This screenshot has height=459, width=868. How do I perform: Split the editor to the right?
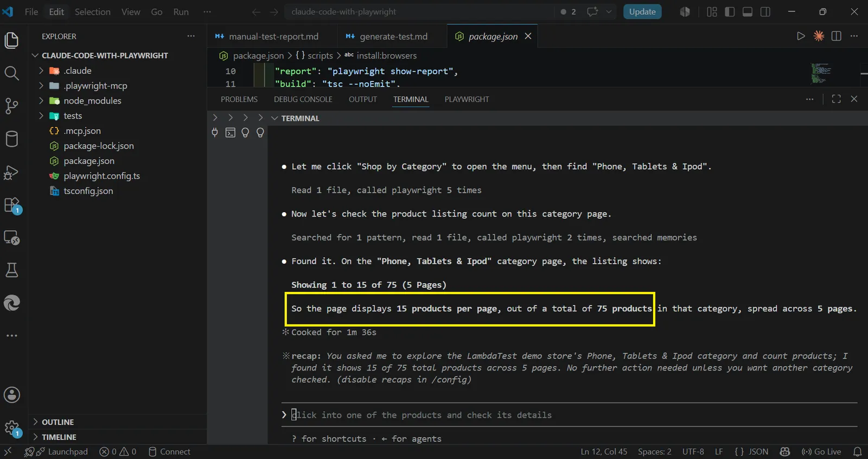pyautogui.click(x=837, y=36)
